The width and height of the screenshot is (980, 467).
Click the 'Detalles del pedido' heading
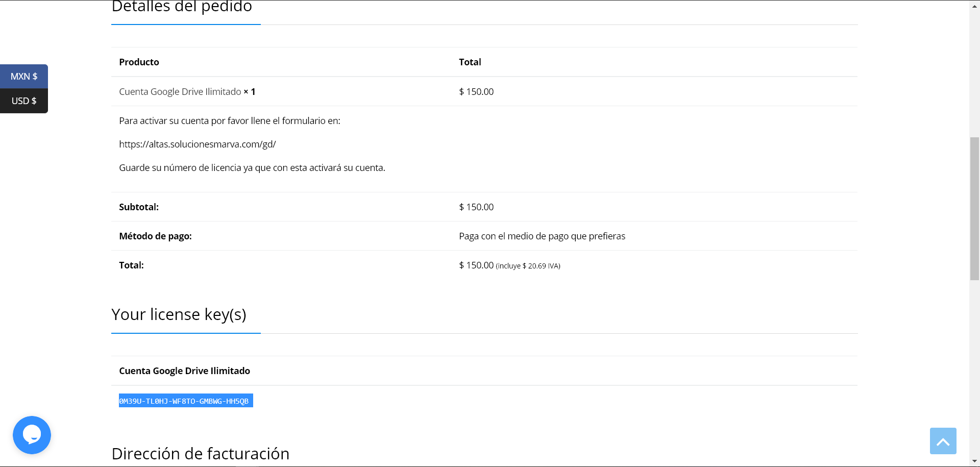[x=181, y=7]
